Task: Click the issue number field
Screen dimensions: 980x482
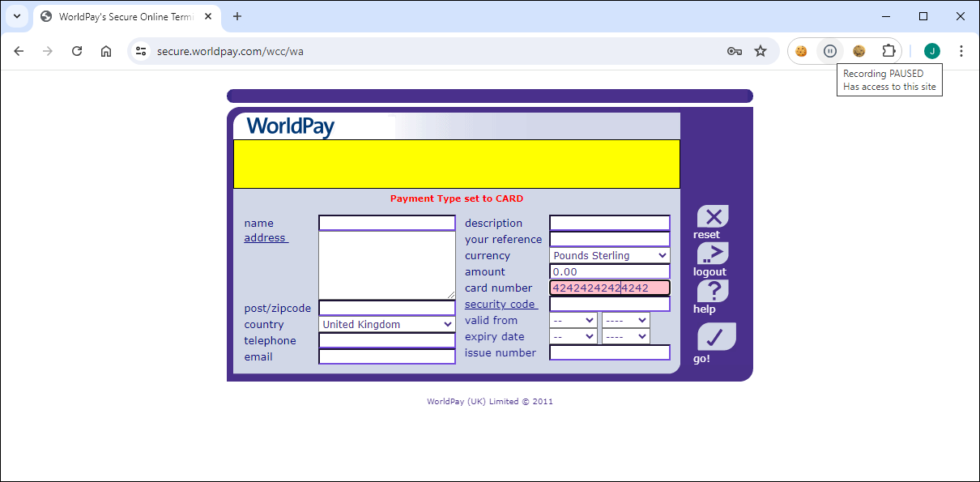Action: (610, 352)
